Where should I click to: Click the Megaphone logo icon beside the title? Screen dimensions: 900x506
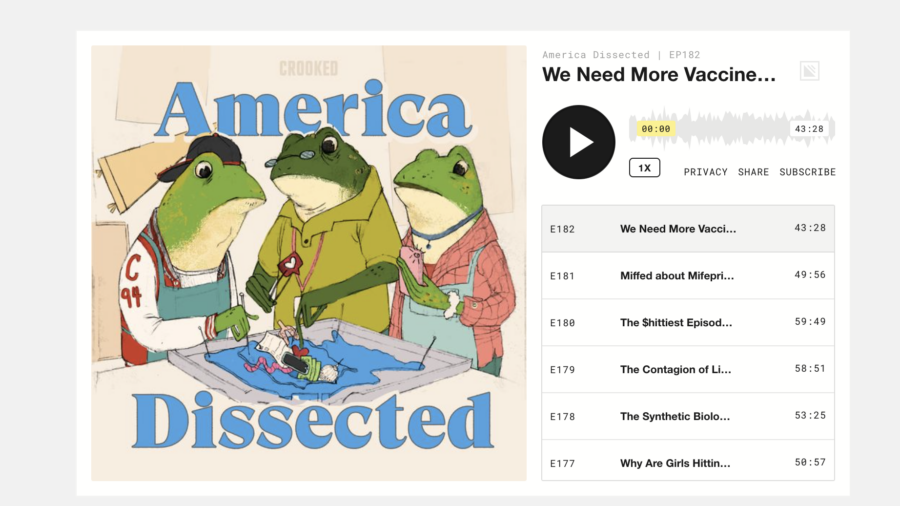[x=809, y=71]
